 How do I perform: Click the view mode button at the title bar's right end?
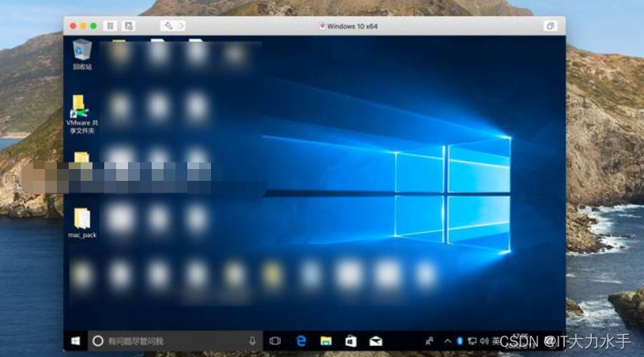(550, 26)
